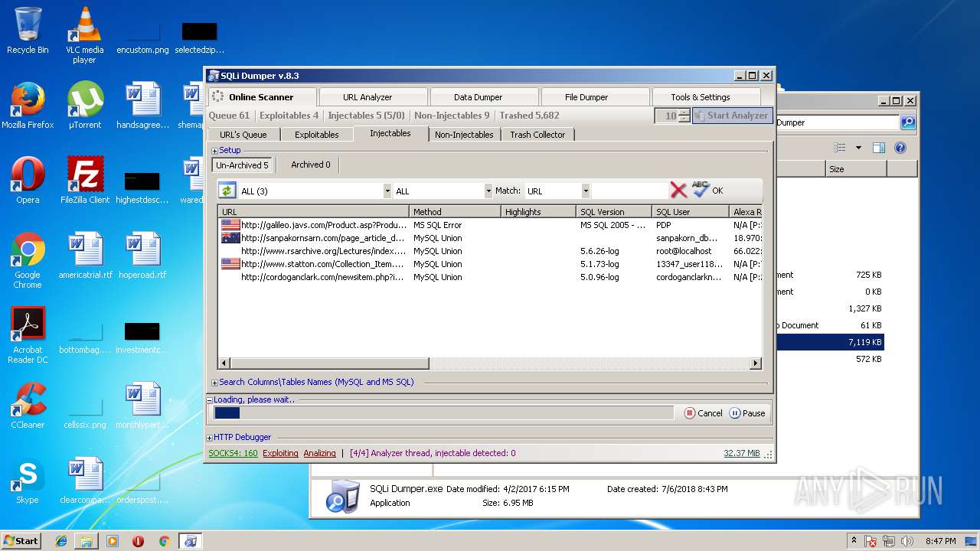Open Trash Collector tab
Viewport: 980px width, 551px height.
click(537, 135)
